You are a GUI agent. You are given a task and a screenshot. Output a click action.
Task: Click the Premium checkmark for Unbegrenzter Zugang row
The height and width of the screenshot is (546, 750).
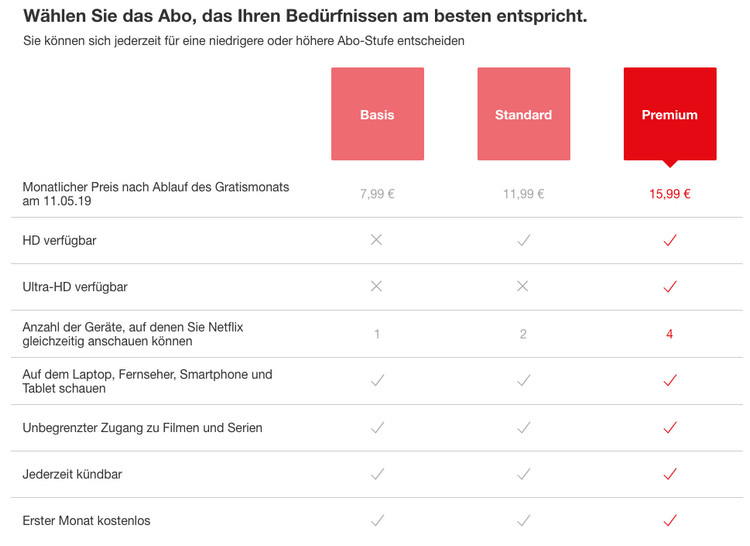(x=670, y=427)
